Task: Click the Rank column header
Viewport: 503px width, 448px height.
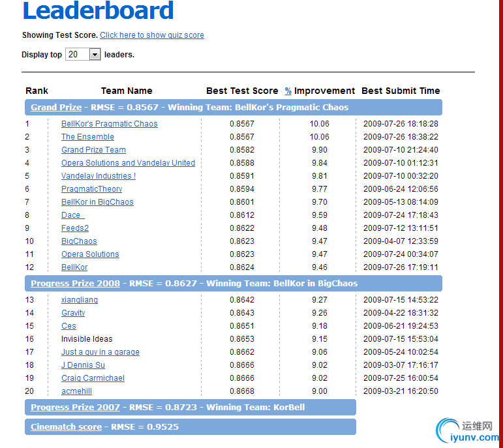Action: [x=37, y=91]
